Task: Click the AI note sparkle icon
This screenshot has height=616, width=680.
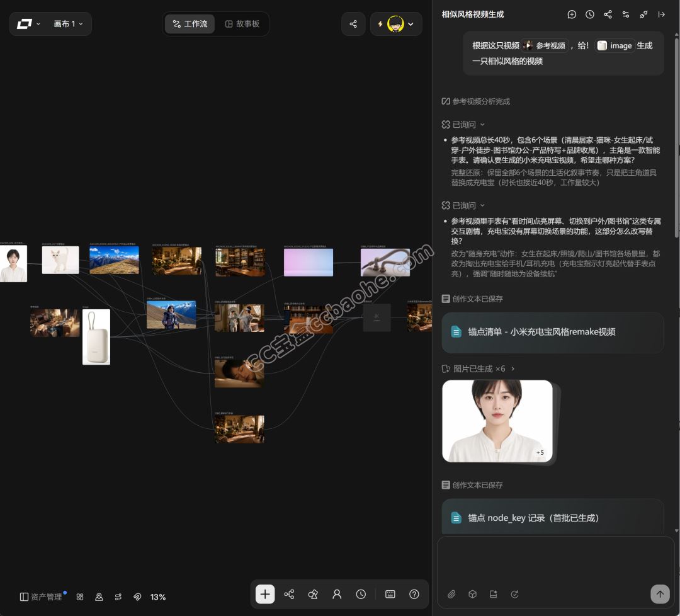Action: click(493, 595)
